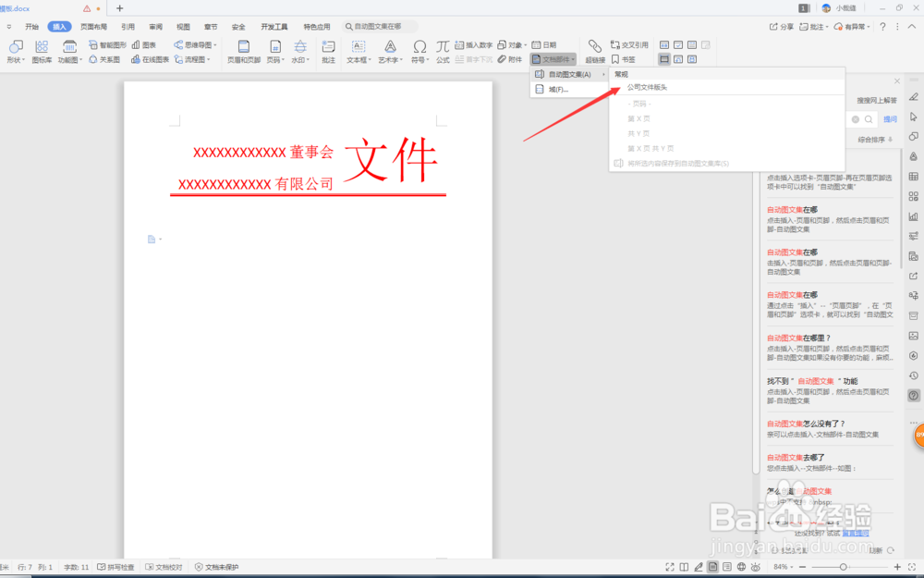
Task: Insert a 图表 chart
Action: tap(144, 44)
